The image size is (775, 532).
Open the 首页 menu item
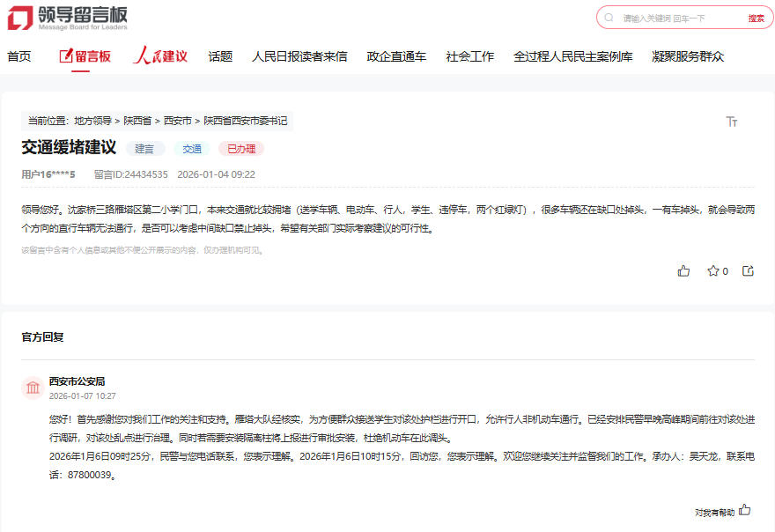point(18,55)
